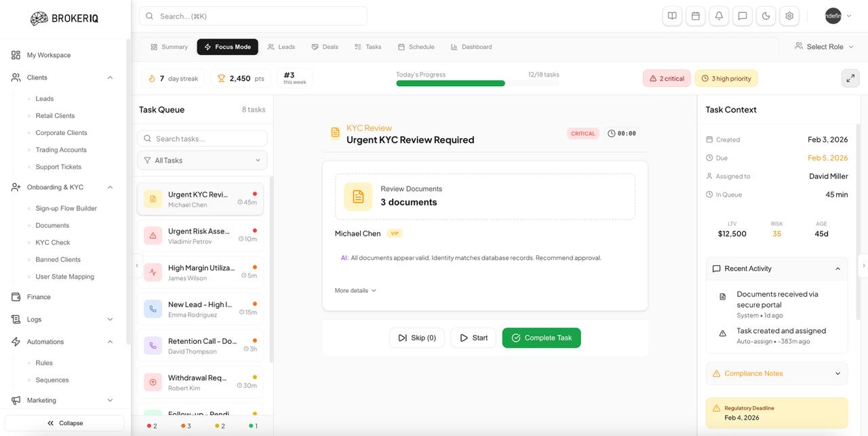Click Today's Progress bar

coord(477,83)
